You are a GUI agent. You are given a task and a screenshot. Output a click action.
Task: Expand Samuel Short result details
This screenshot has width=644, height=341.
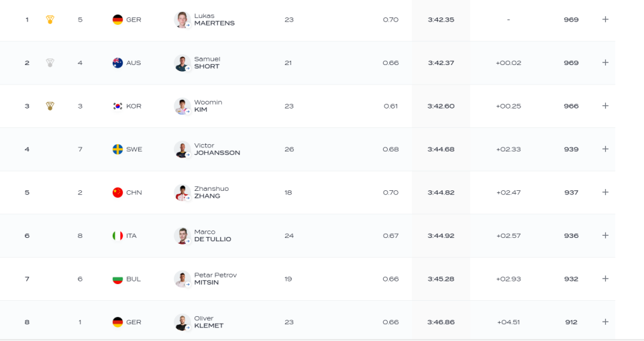tap(605, 62)
